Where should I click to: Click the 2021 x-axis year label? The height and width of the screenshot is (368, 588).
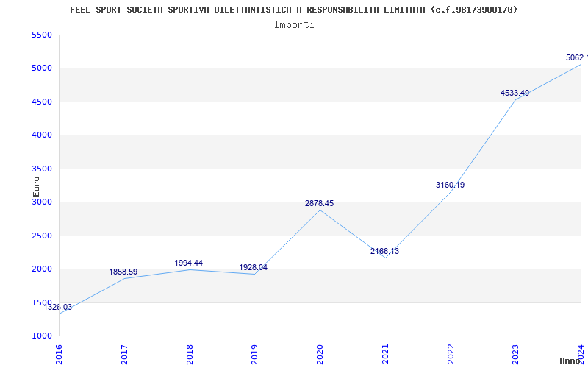click(385, 354)
